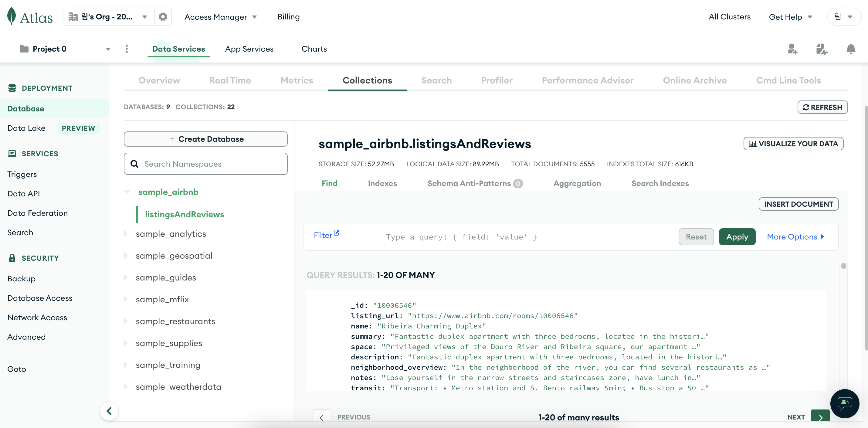Focus the Search Namespaces field
Image resolution: width=868 pixels, height=428 pixels.
click(205, 164)
